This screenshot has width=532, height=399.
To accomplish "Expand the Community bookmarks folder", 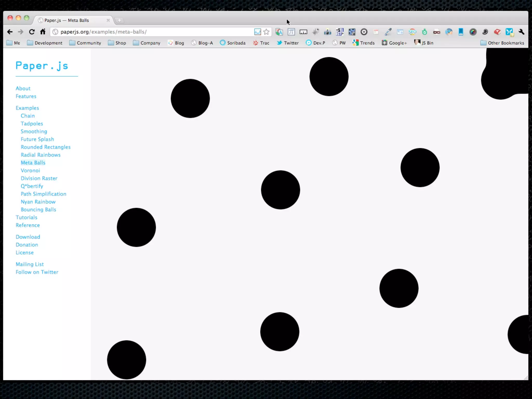I will [x=85, y=43].
